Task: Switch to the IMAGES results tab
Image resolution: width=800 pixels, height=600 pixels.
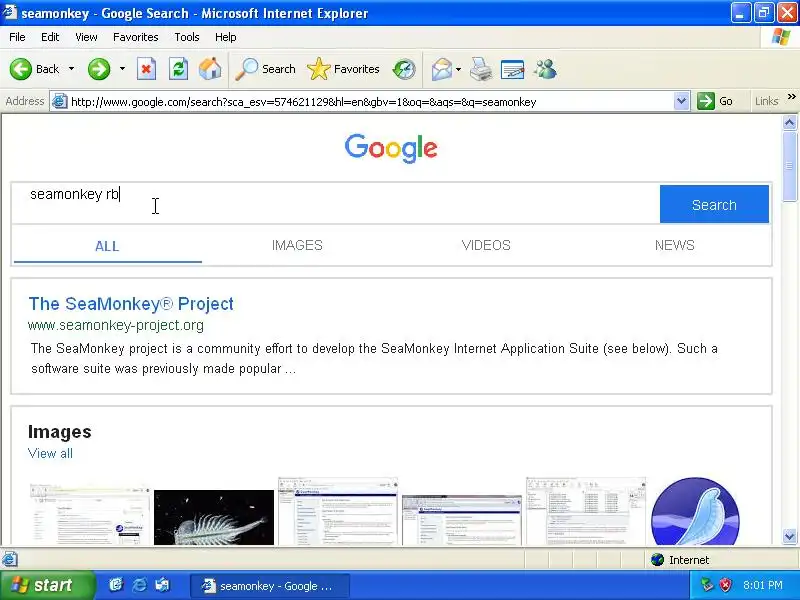Action: coord(297,245)
